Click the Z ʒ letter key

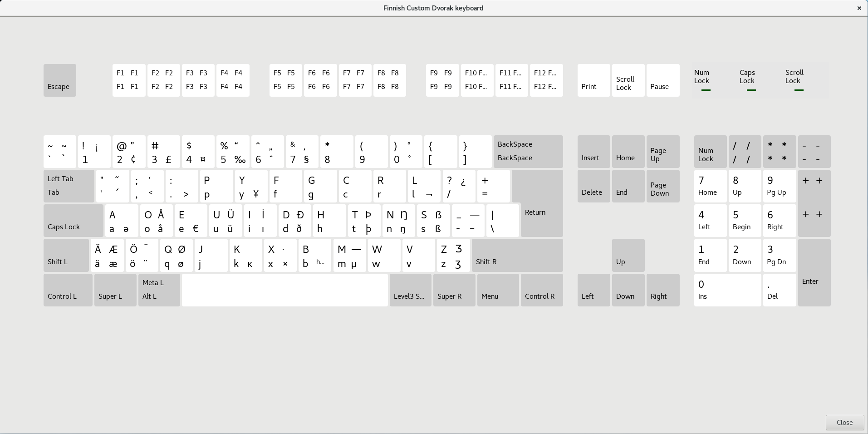(x=454, y=255)
